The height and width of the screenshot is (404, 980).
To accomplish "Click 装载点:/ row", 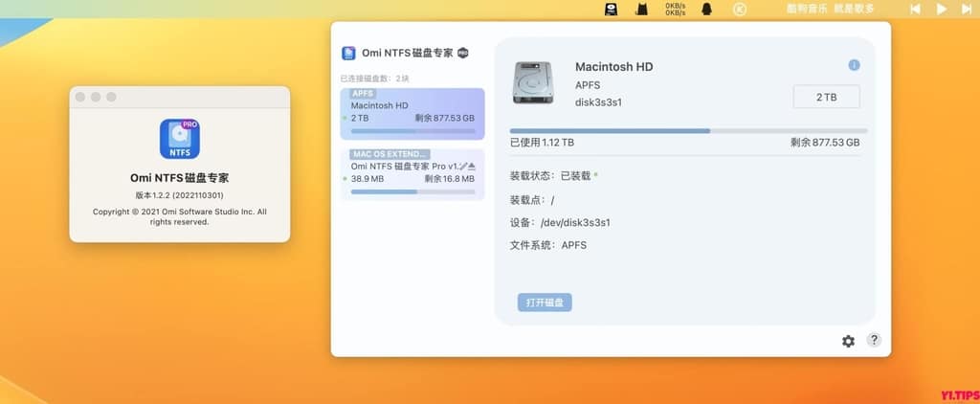I will coord(532,200).
